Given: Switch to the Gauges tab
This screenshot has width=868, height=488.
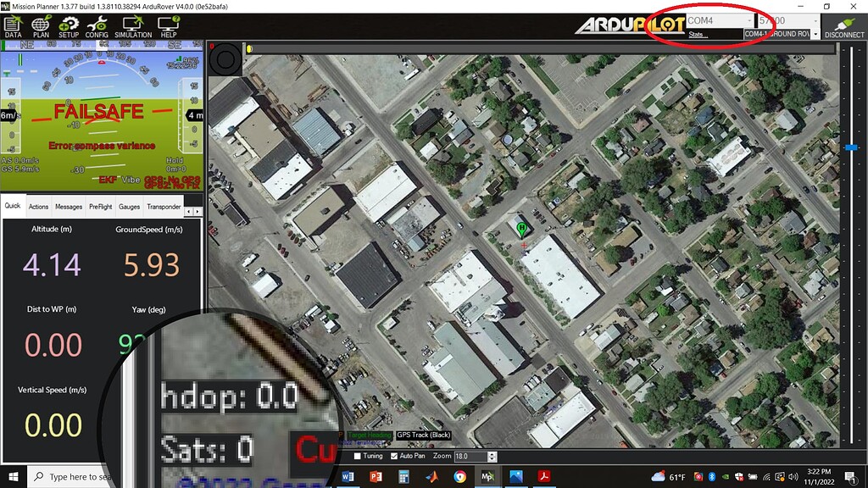Looking at the screenshot, I should tap(129, 206).
